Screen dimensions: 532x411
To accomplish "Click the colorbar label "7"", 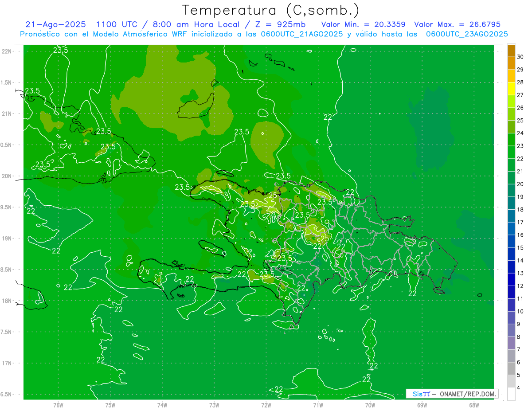I will [519, 349].
